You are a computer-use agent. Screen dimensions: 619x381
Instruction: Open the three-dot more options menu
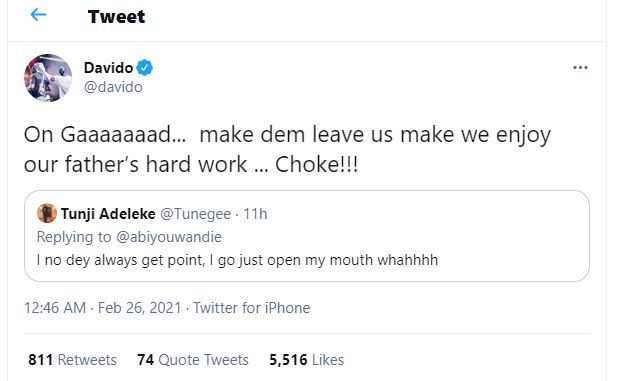[x=580, y=68]
